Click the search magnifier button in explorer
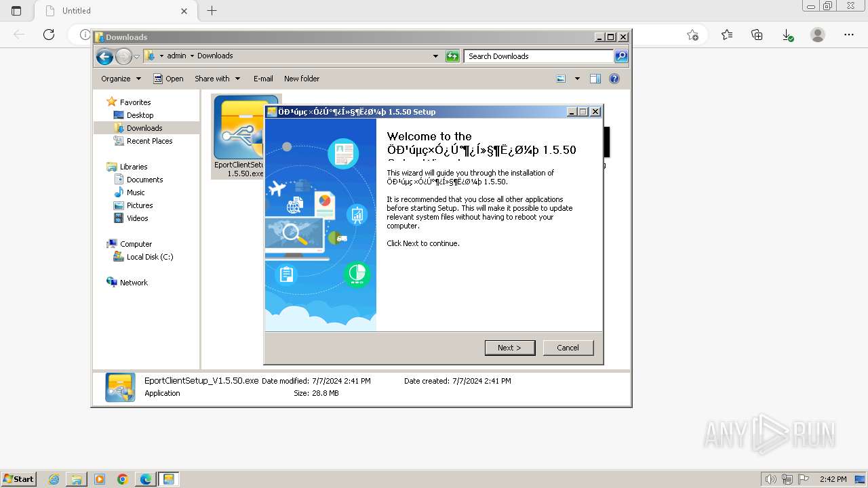 tap(621, 56)
